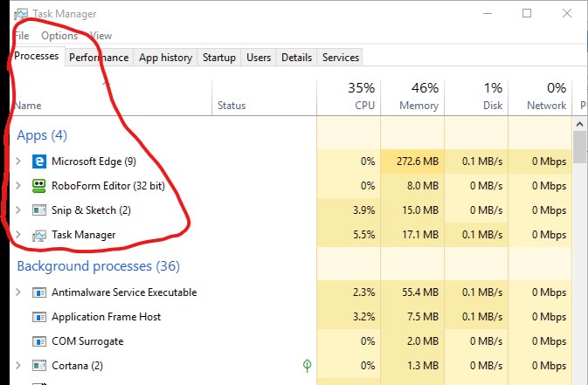Switch to the Performance tab

[99, 58]
